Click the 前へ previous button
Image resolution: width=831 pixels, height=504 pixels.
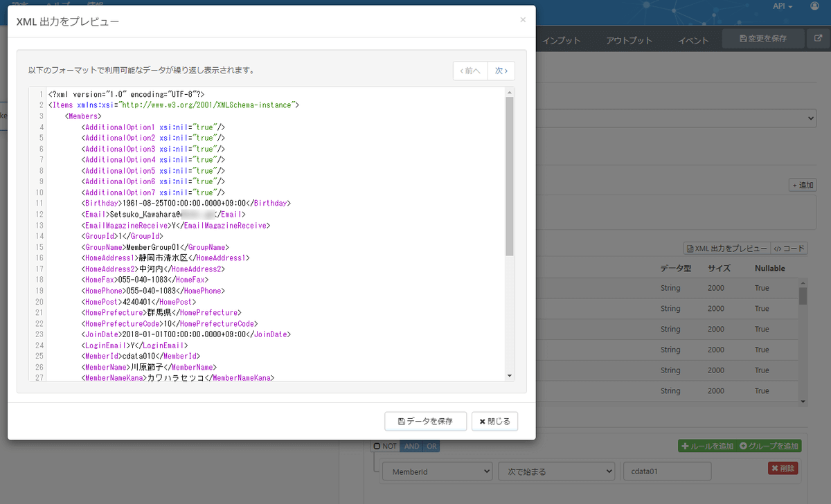470,71
